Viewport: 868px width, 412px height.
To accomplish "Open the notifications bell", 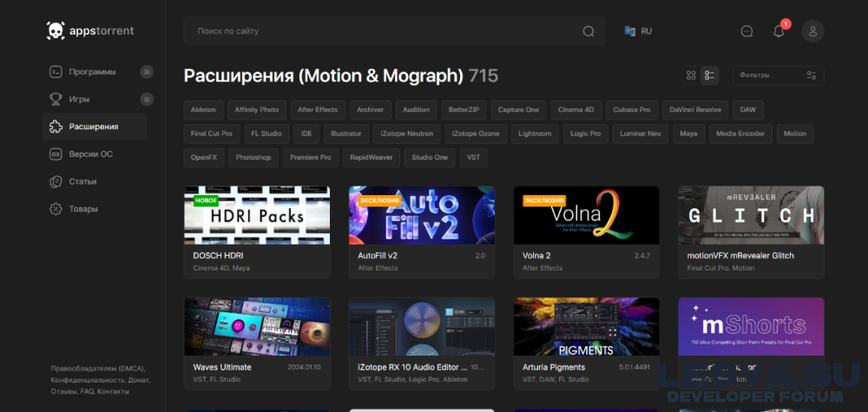I will [779, 31].
